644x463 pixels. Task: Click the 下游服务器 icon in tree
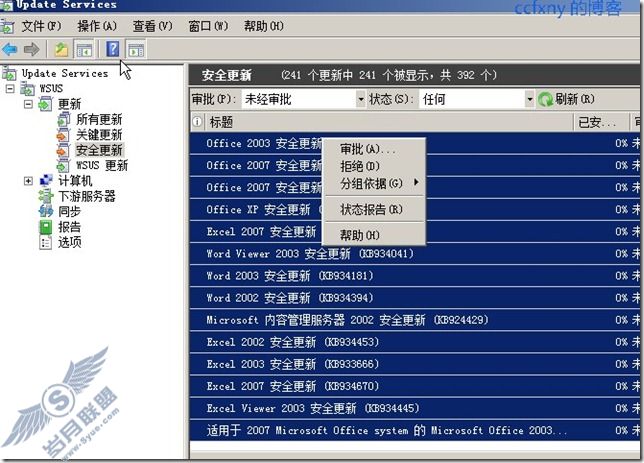(46, 196)
